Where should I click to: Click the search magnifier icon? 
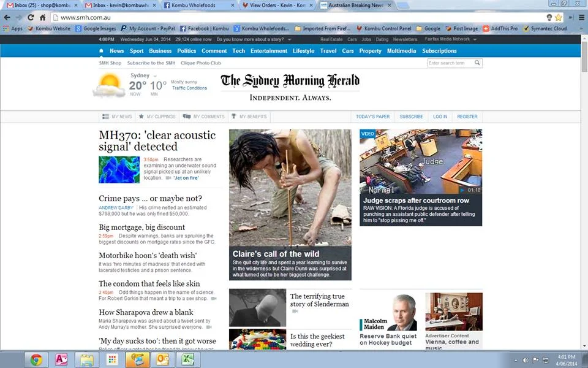[x=477, y=63]
